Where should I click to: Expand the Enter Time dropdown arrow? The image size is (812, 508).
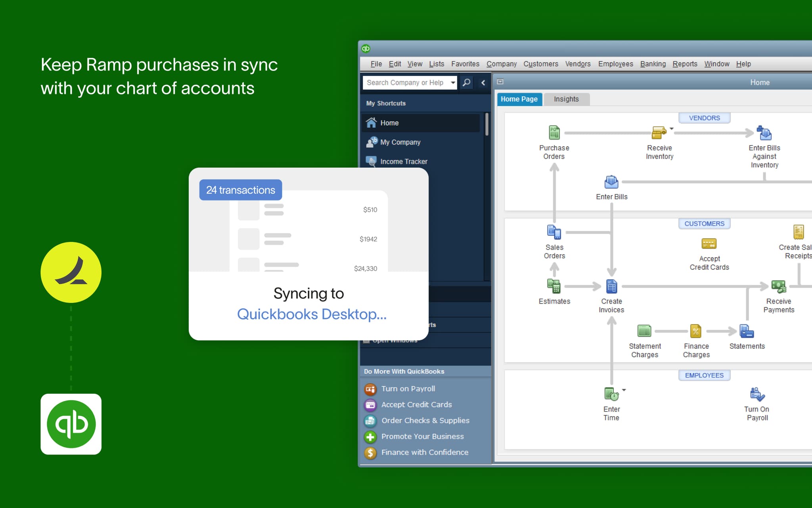coord(623,390)
